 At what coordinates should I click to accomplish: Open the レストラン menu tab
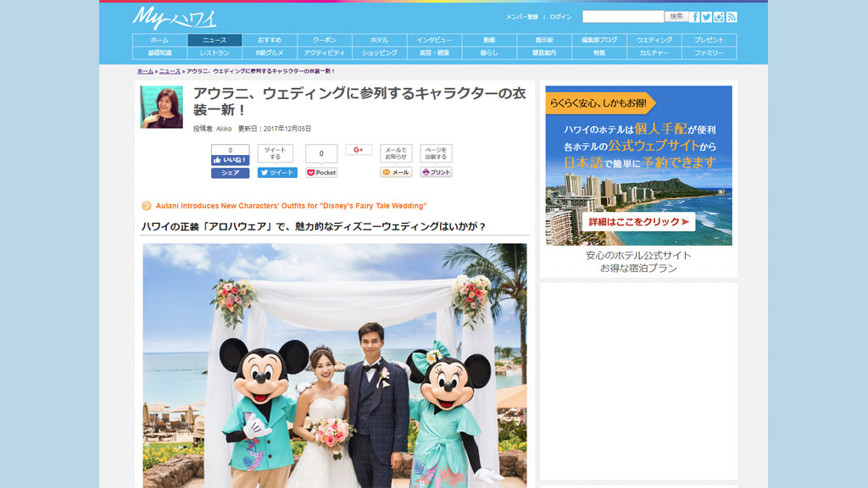(214, 53)
